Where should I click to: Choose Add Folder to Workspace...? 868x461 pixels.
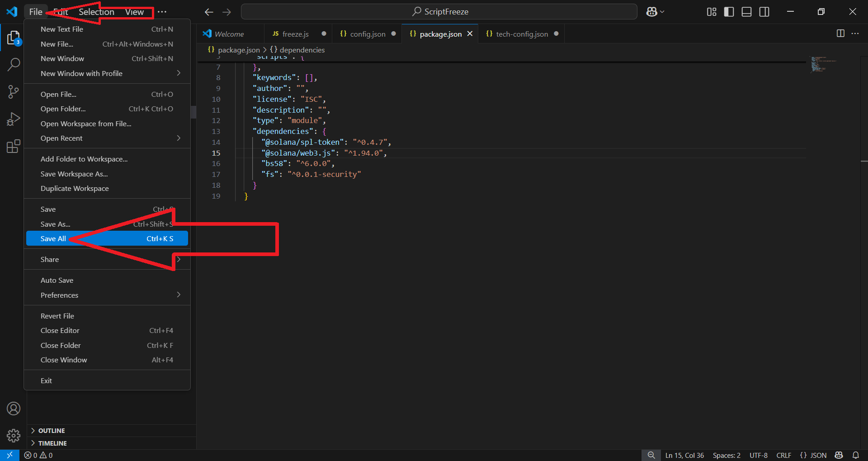[x=107, y=159]
